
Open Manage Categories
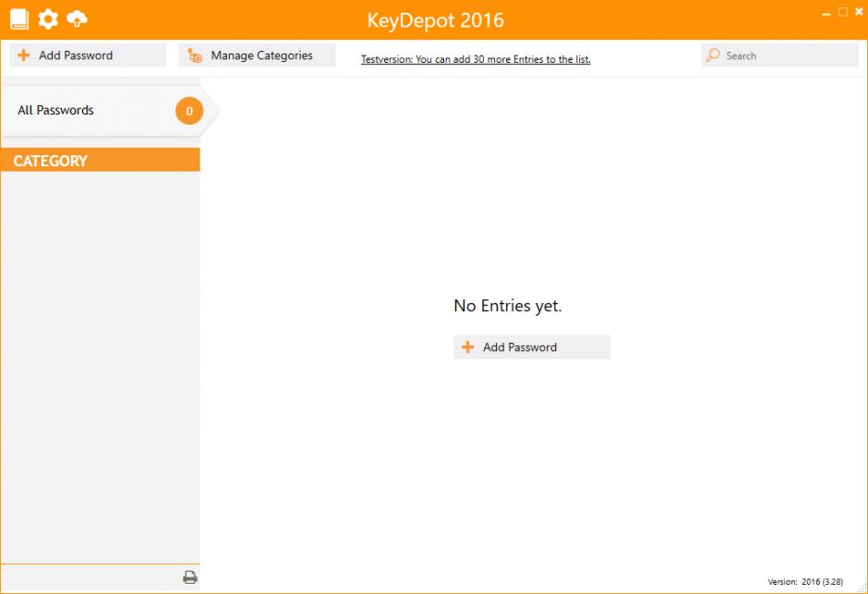click(257, 55)
